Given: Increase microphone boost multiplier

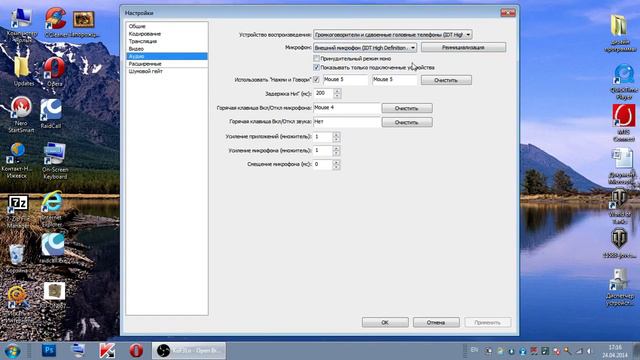Looking at the screenshot, I should (x=336, y=149).
